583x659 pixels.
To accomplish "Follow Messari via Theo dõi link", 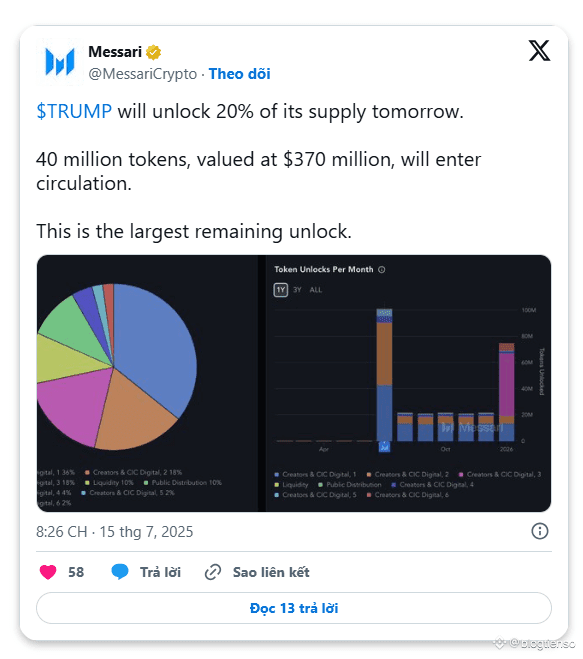I will point(240,74).
